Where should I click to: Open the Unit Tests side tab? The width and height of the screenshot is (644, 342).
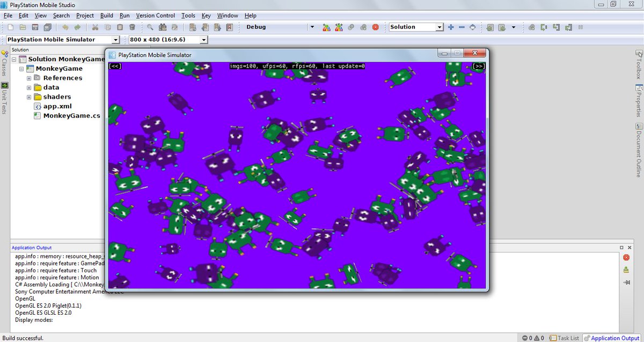point(4,98)
